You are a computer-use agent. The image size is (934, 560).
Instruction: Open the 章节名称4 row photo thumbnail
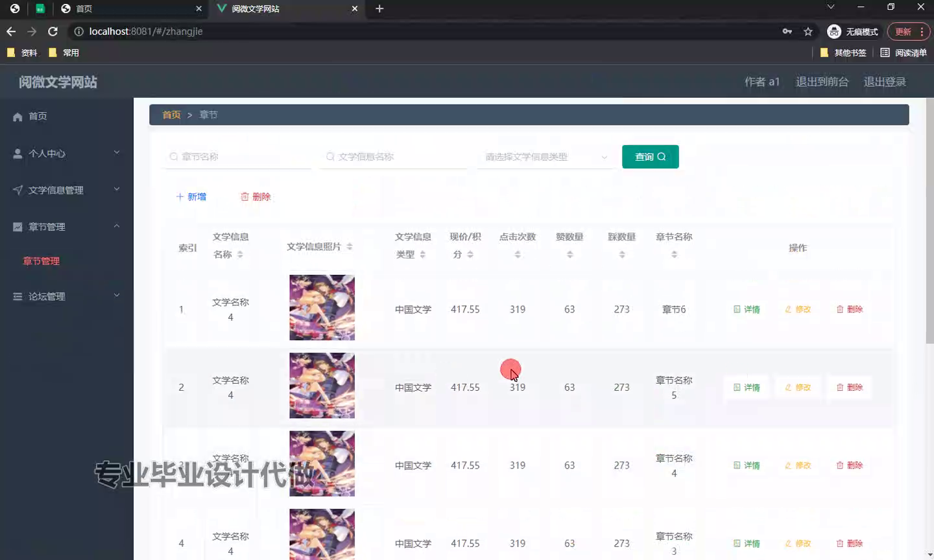click(x=322, y=463)
